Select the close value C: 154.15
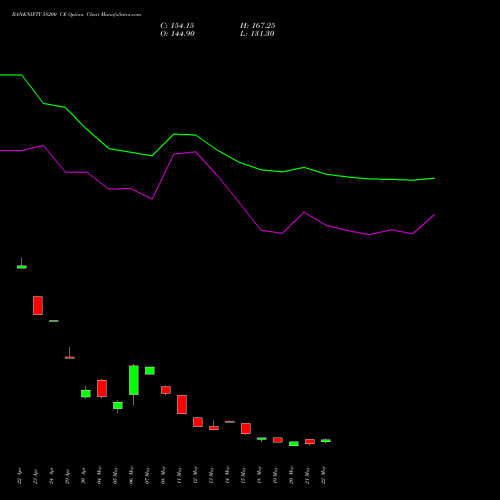This screenshot has height=500, width=500. click(x=177, y=26)
